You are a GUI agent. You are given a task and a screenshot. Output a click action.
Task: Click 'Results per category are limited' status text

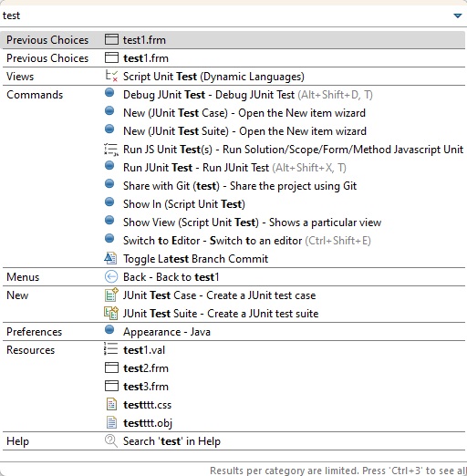click(338, 471)
